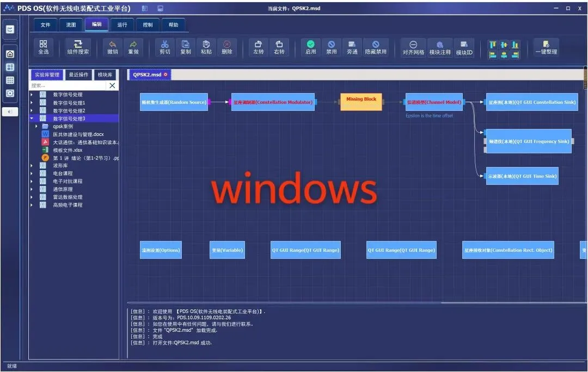Viewport: 588px width, 372px height.
Task: Close the QPSK2.msd document tab
Action: click(x=166, y=75)
